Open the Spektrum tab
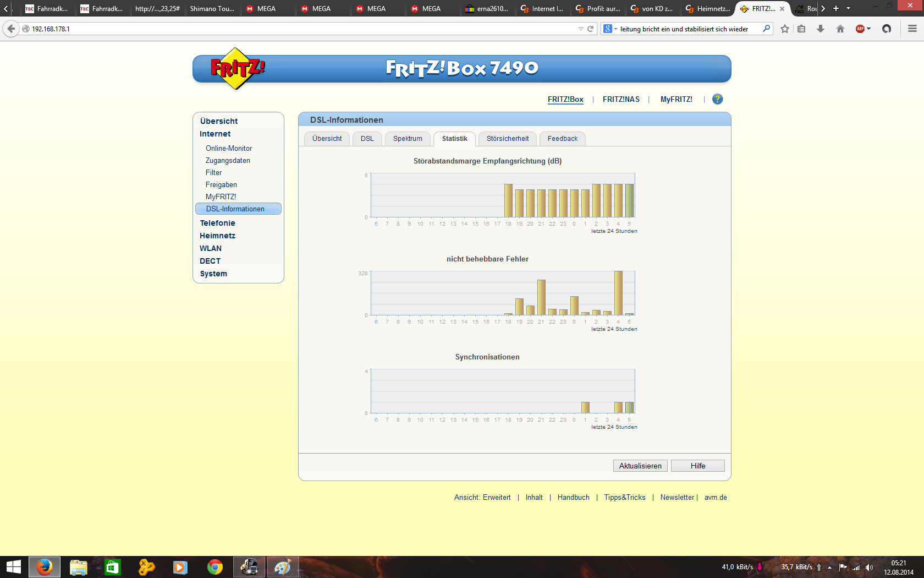 point(408,139)
